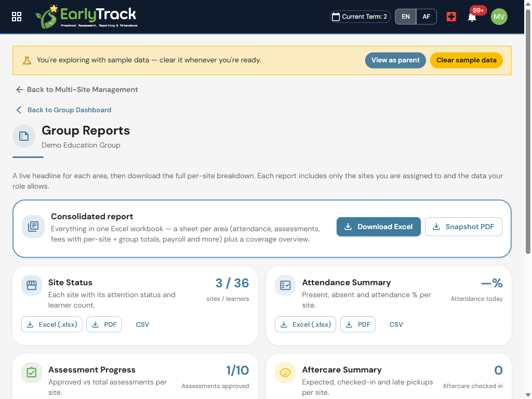This screenshot has width=532, height=399.
Task: Switch language to AF
Action: click(426, 17)
